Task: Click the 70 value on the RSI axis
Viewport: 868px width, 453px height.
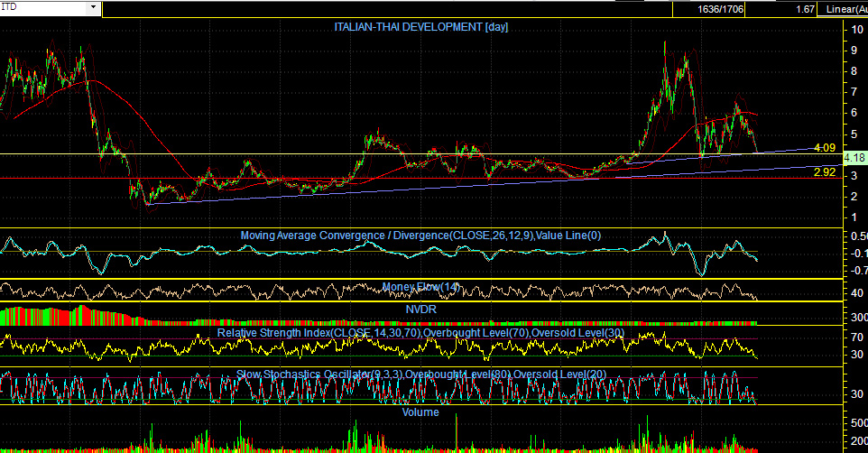Action: tap(857, 337)
